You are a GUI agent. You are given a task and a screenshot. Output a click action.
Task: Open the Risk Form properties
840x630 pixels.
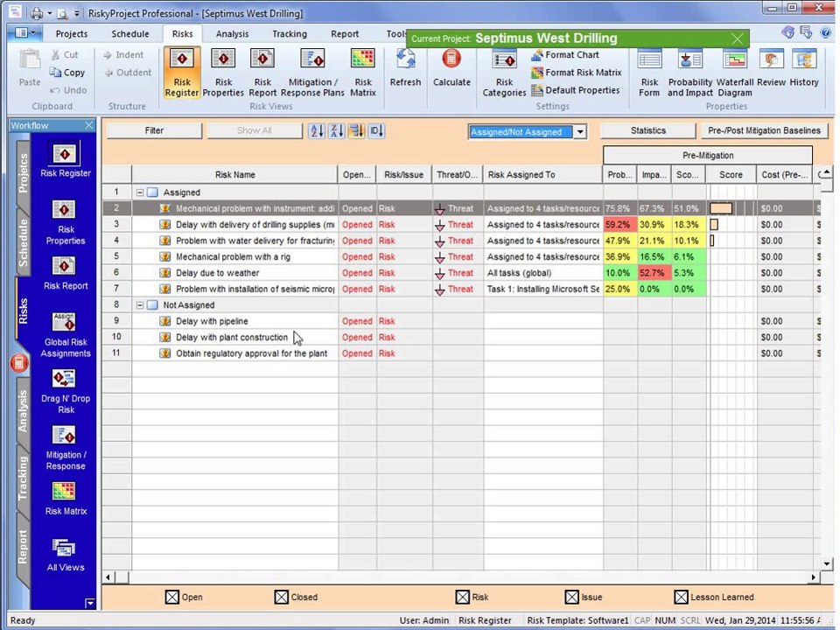pyautogui.click(x=649, y=73)
